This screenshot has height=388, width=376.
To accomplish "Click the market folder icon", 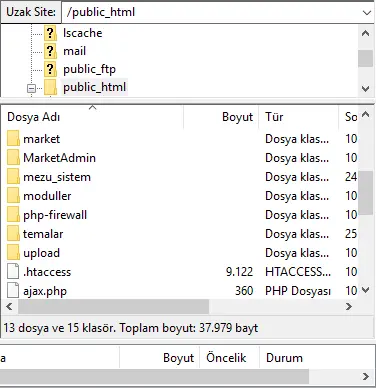I will 13,139.
